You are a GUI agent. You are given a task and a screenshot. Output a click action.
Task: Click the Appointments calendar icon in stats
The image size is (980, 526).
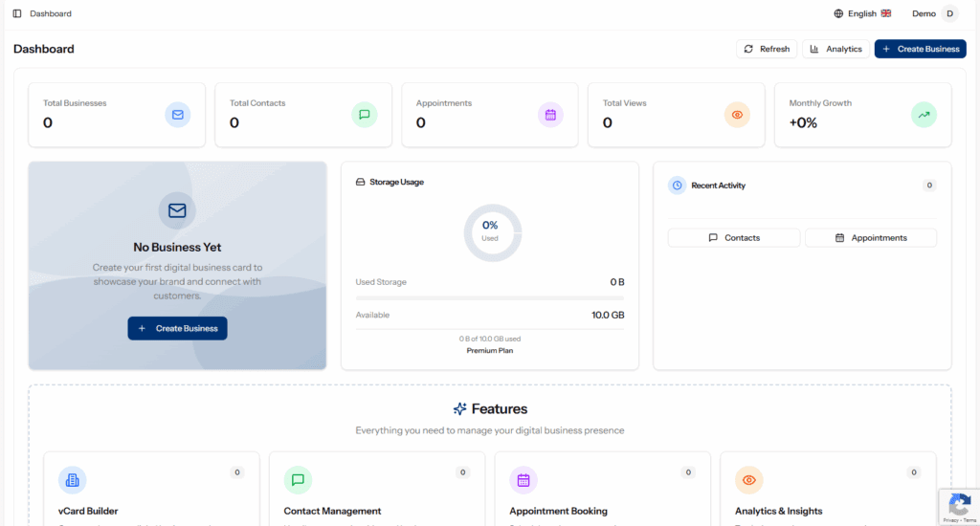[550, 115]
